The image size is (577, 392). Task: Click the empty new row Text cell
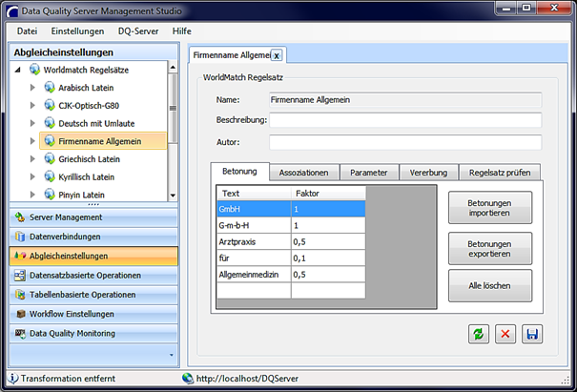tap(254, 291)
